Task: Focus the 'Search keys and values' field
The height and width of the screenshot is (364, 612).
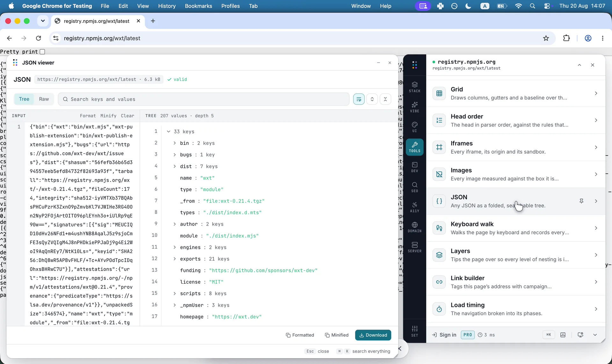Action: click(204, 99)
